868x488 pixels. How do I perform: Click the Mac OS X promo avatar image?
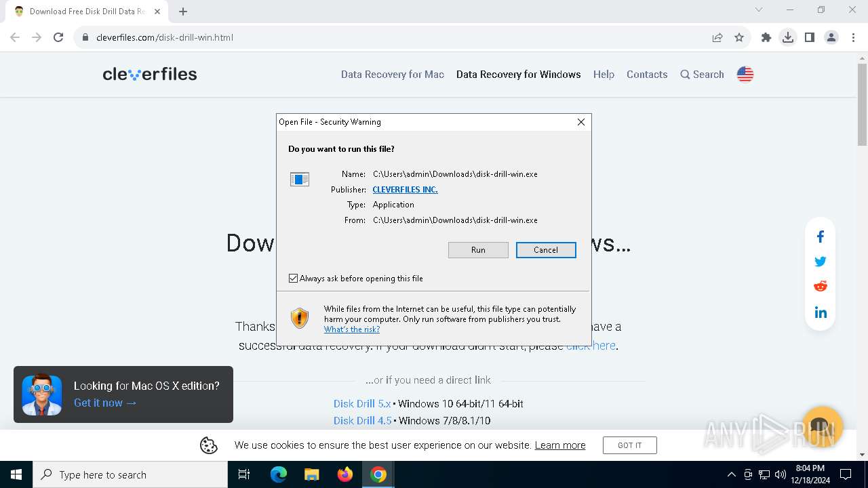41,394
